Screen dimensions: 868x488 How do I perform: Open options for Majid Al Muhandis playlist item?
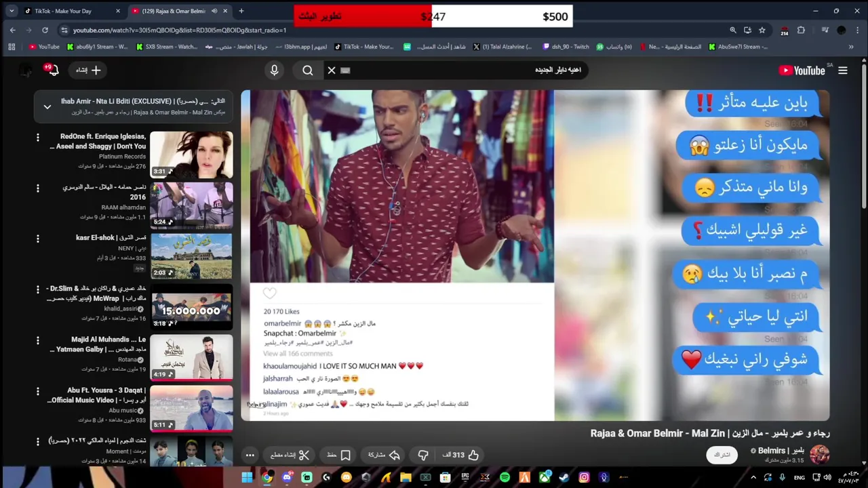click(38, 340)
